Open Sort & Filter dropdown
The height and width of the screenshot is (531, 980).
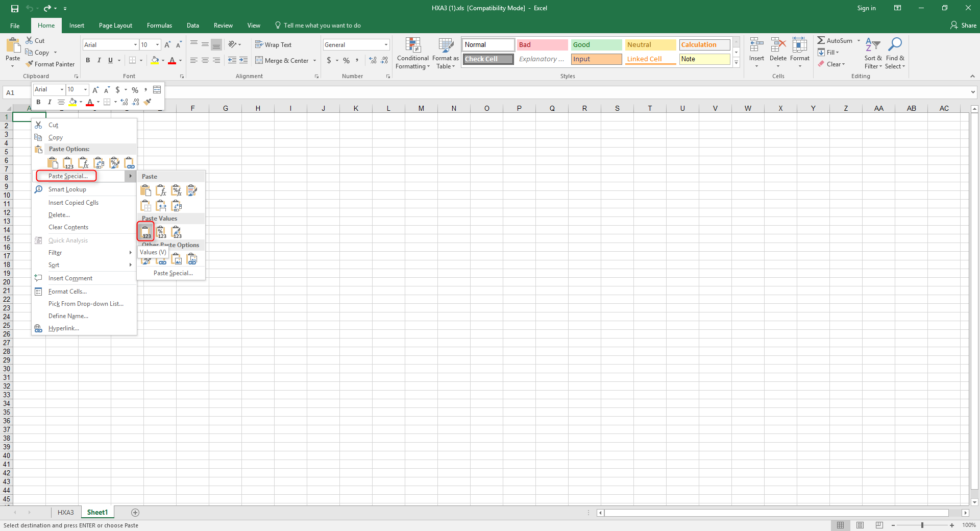873,53
